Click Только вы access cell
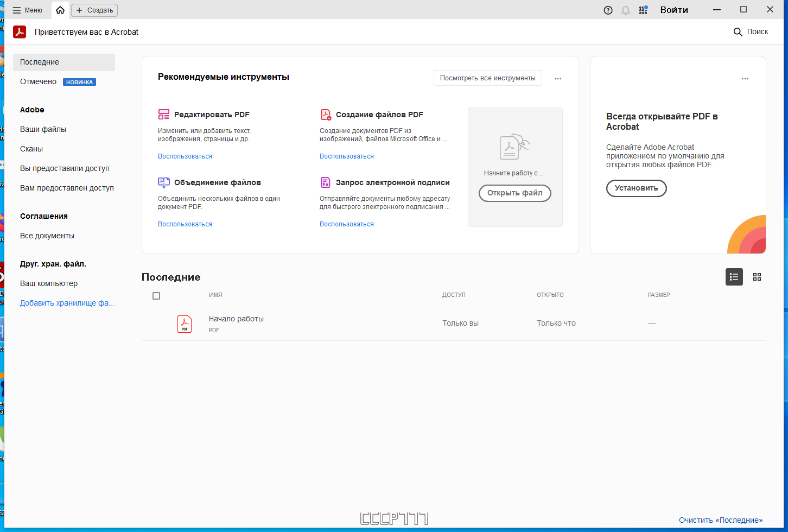The width and height of the screenshot is (788, 532). tap(460, 323)
